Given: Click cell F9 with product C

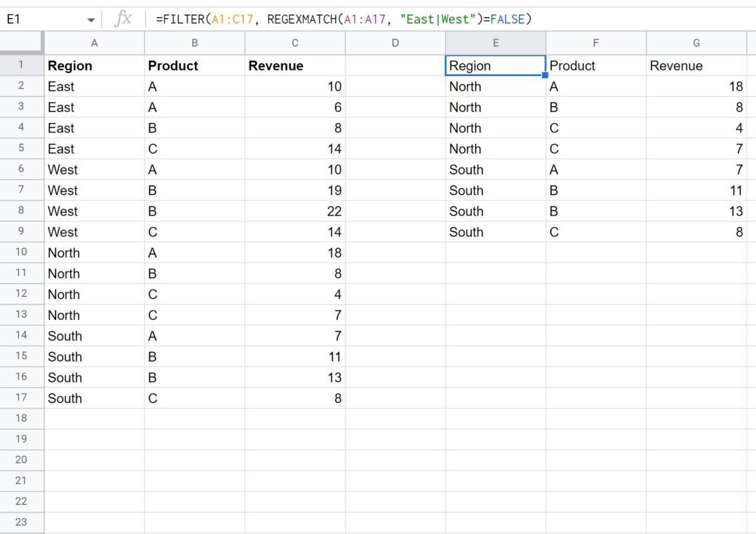Looking at the screenshot, I should (596, 232).
